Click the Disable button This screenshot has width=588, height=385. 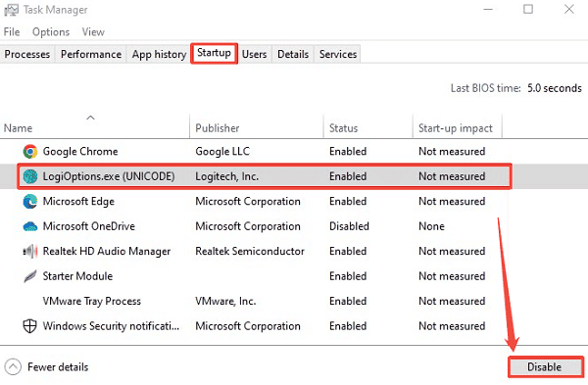(x=545, y=367)
